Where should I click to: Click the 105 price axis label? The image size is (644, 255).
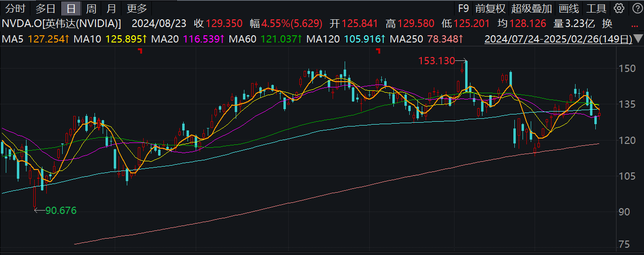(628, 176)
